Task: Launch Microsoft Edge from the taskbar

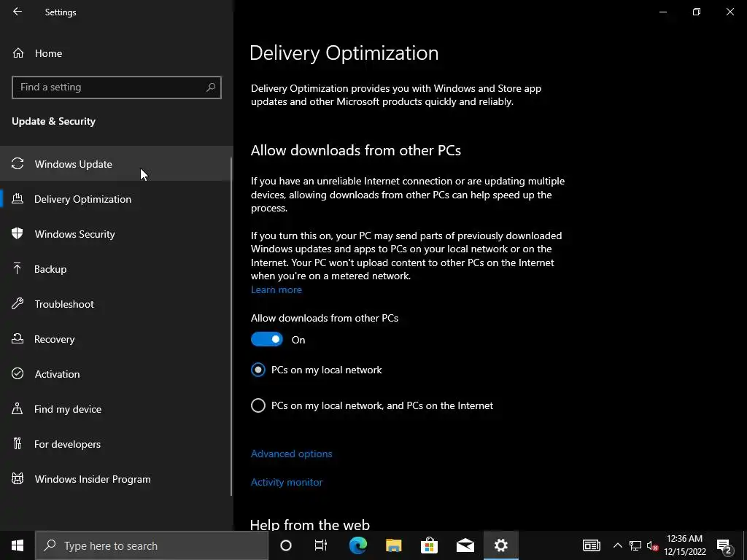Action: 357,545
